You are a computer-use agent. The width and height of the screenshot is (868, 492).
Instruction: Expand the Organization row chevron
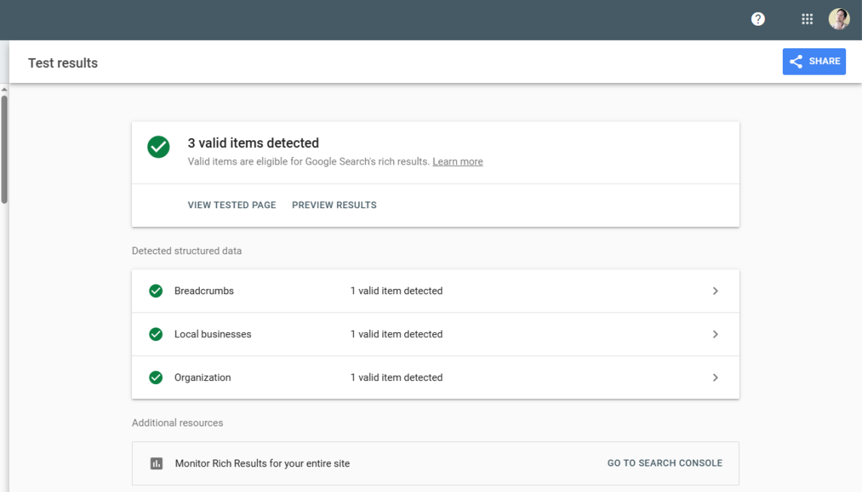coord(715,377)
